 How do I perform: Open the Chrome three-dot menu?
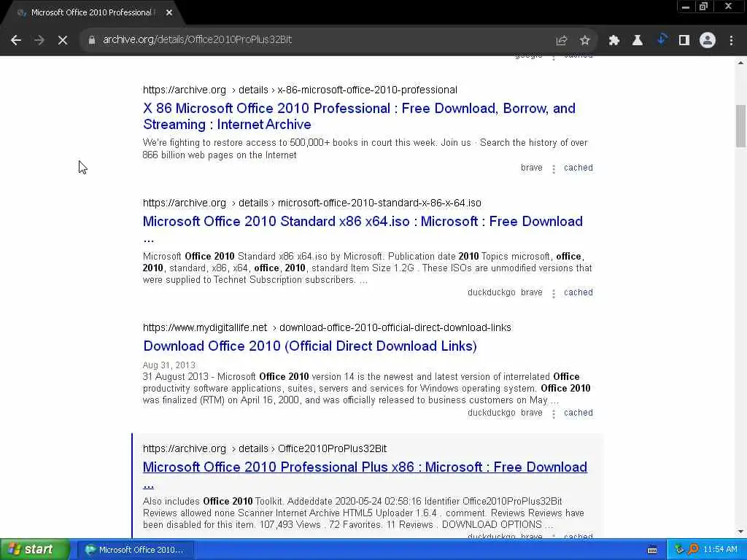(x=731, y=40)
